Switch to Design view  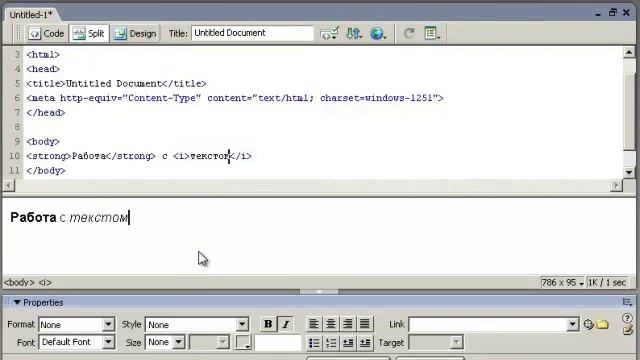point(135,33)
